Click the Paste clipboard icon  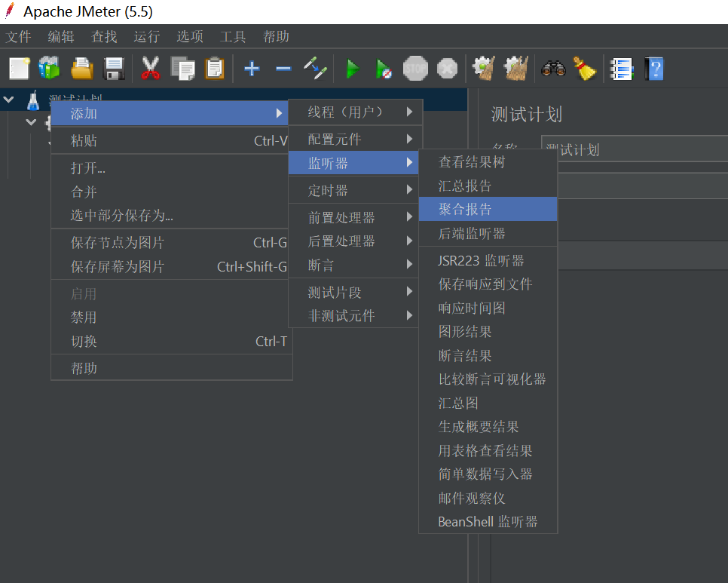(x=215, y=69)
